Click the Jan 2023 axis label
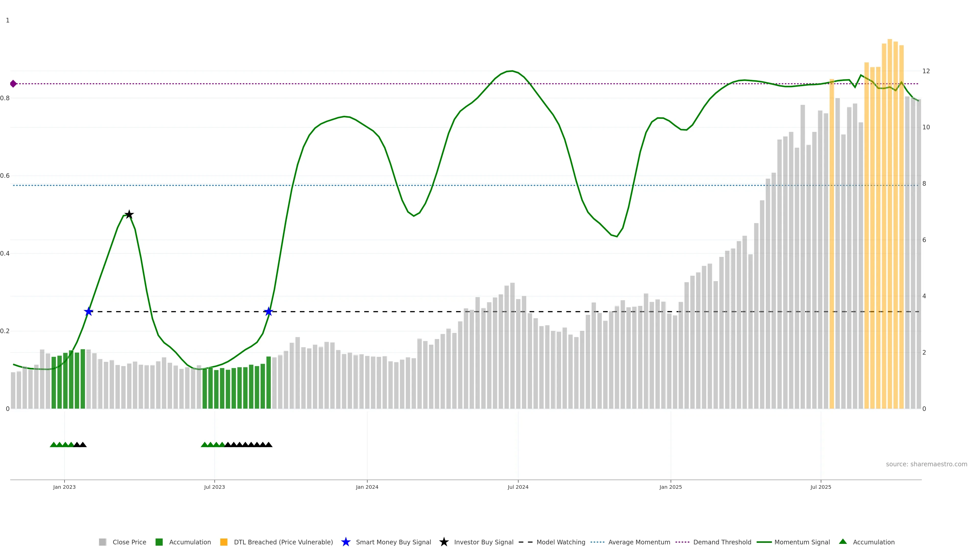980x551 pixels. click(x=64, y=487)
